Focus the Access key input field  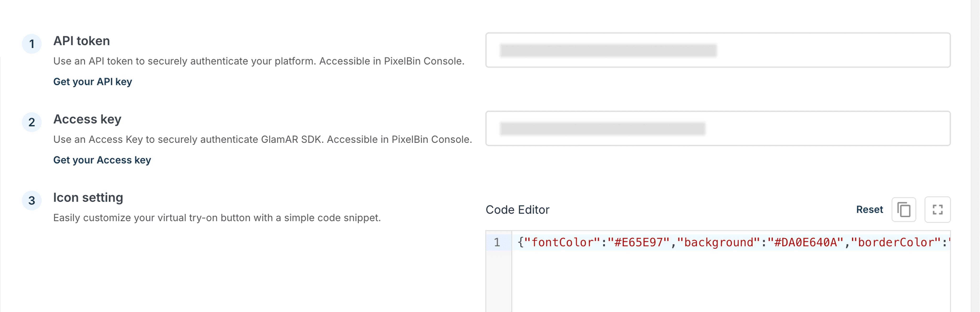718,129
